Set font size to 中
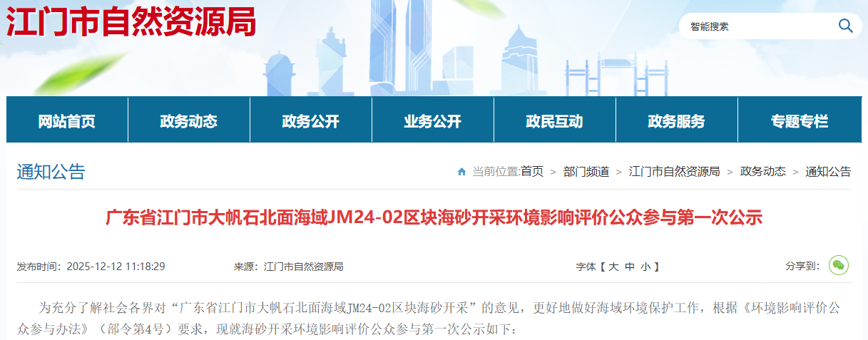This screenshot has height=340, width=868. [x=629, y=267]
